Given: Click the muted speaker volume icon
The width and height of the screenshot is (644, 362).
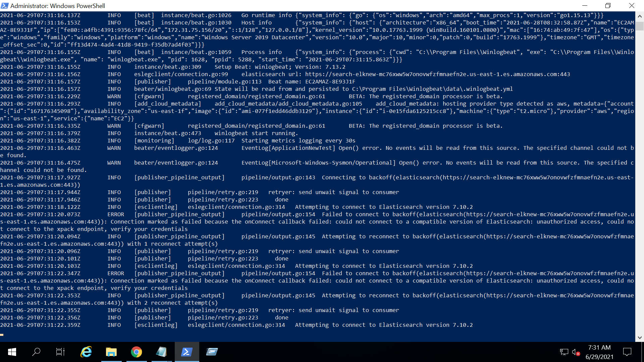Looking at the screenshot, I should [576, 352].
